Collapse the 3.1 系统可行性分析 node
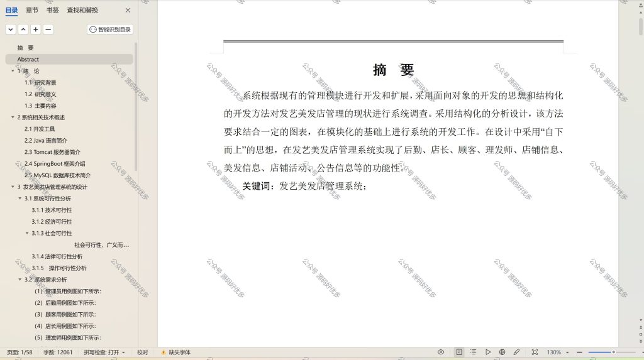The image size is (644, 360). point(19,199)
